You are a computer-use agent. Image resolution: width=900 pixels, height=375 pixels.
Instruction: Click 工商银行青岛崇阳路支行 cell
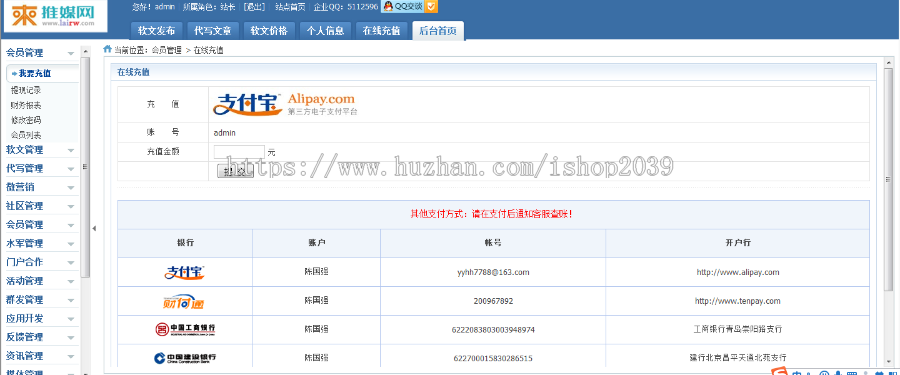coord(738,329)
